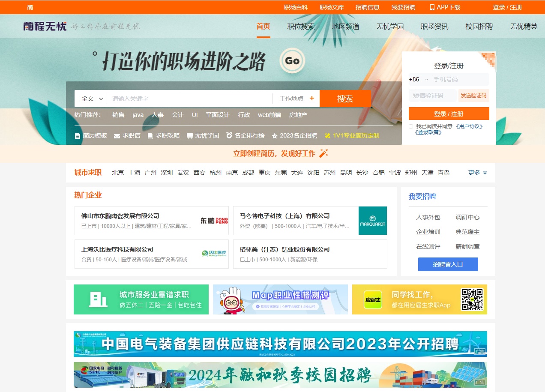Click the round Go button on banner
The image size is (545, 392).
tap(292, 61)
